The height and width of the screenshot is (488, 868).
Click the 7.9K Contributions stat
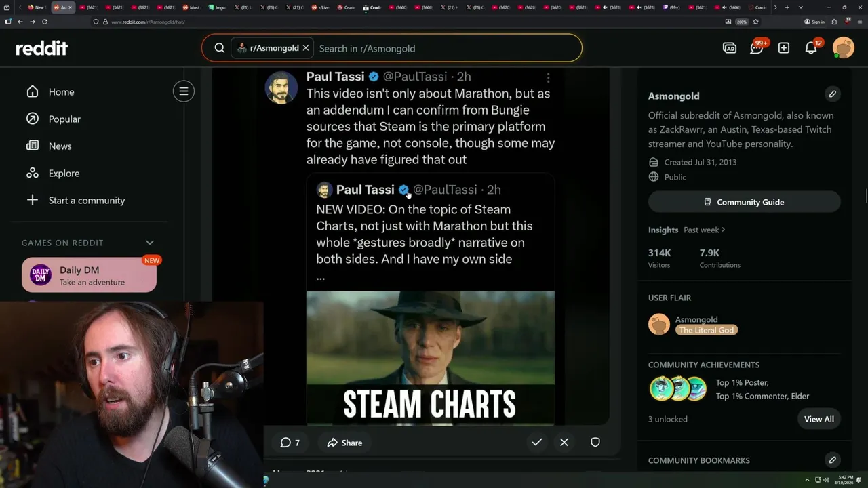pyautogui.click(x=720, y=258)
